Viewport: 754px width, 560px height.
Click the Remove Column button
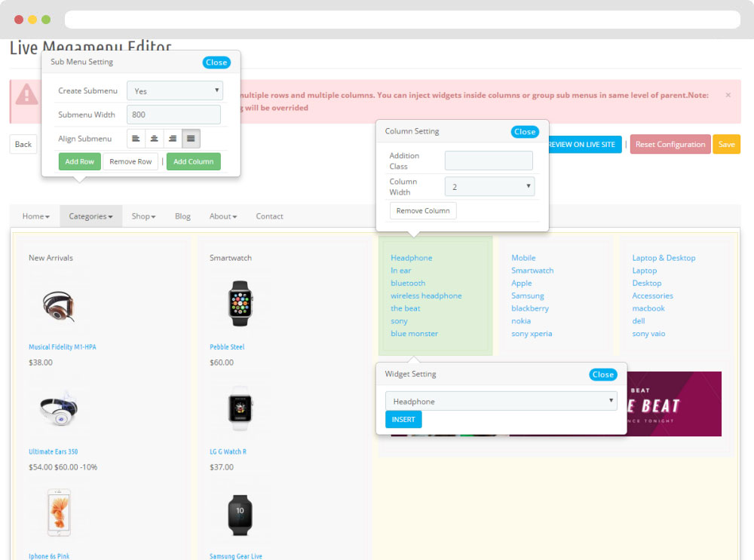pyautogui.click(x=423, y=210)
